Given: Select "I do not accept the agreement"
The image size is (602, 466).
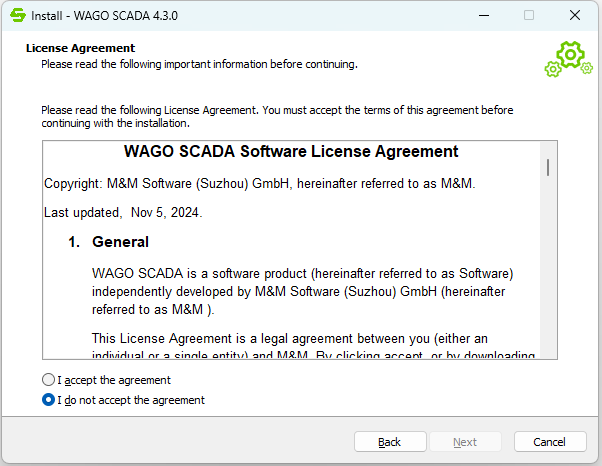Looking at the screenshot, I should [49, 400].
